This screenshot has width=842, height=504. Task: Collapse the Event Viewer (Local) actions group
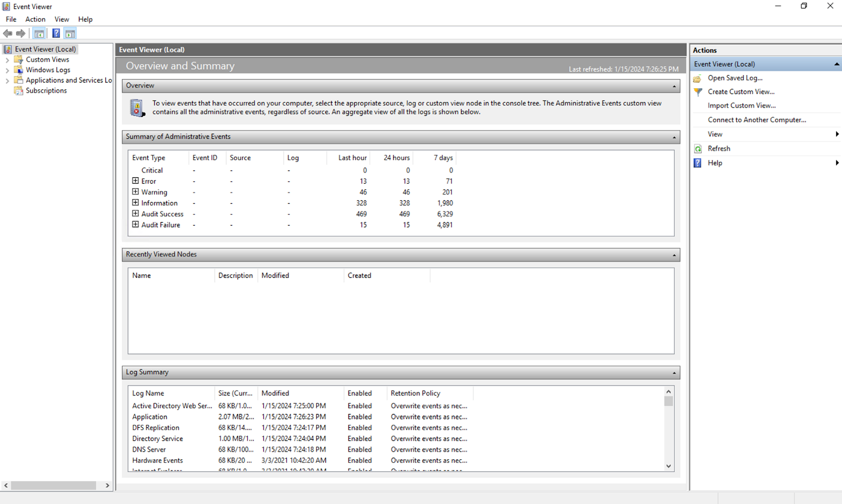pos(837,64)
